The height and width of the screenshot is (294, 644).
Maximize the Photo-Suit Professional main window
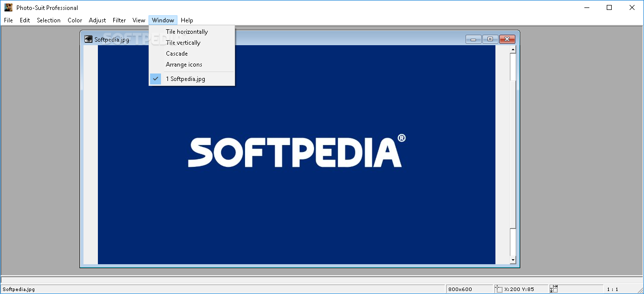pyautogui.click(x=609, y=7)
